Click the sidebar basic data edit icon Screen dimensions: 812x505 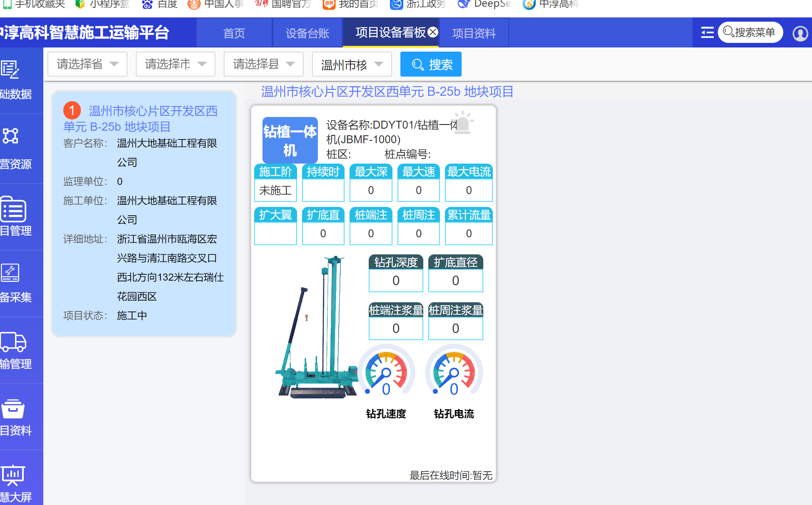[10, 69]
